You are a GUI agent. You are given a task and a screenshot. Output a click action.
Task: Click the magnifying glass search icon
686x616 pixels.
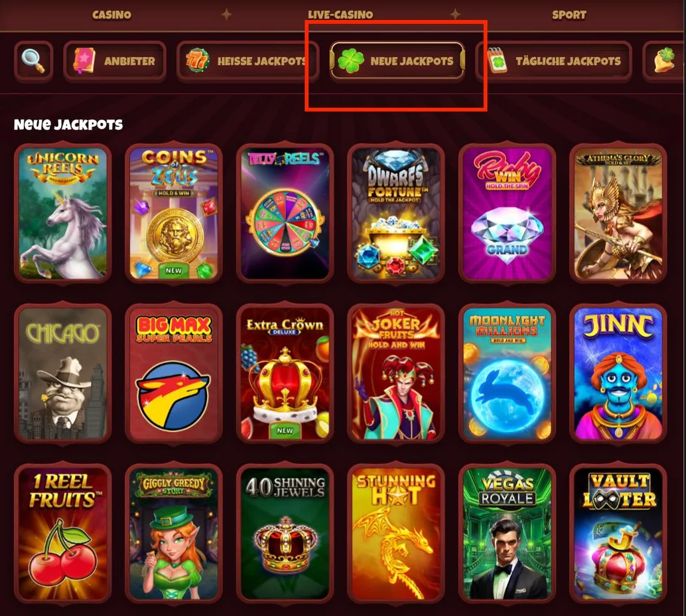pos(33,61)
